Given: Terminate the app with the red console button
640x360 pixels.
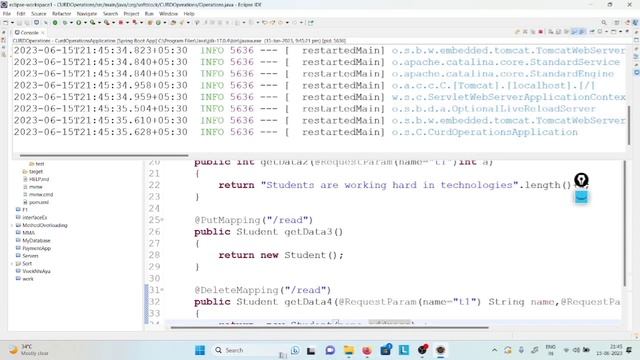Looking at the screenshot, I should [x=540, y=31].
